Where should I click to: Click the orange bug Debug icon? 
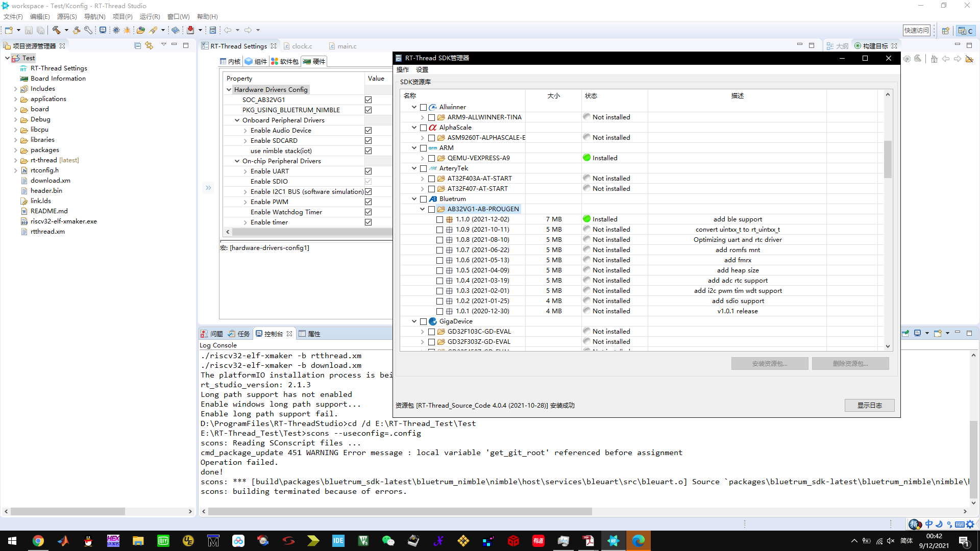pos(127,30)
